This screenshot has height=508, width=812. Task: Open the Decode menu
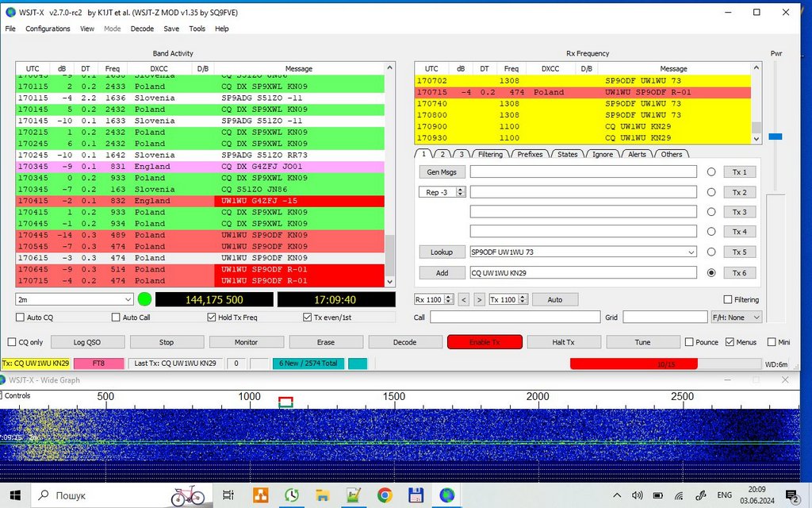click(x=142, y=29)
